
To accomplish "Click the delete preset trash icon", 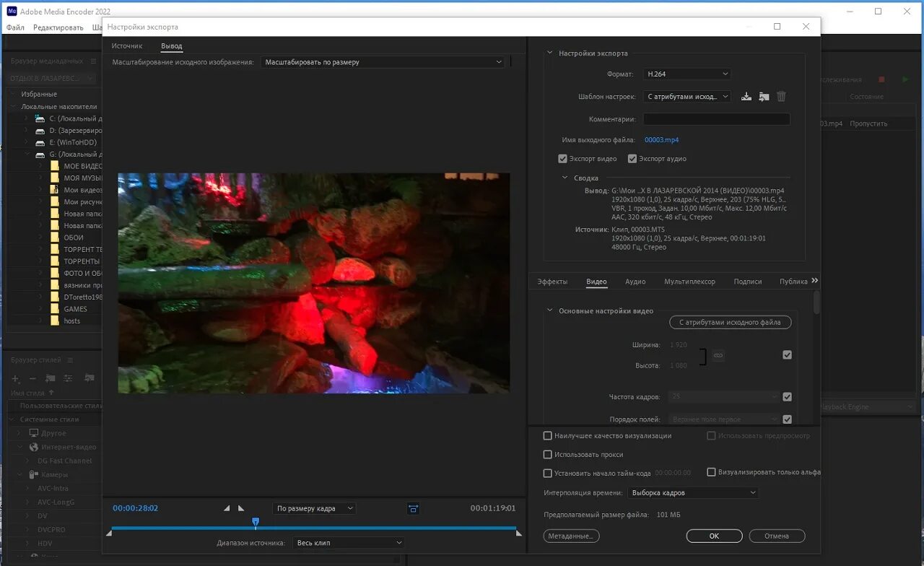I will tap(781, 97).
